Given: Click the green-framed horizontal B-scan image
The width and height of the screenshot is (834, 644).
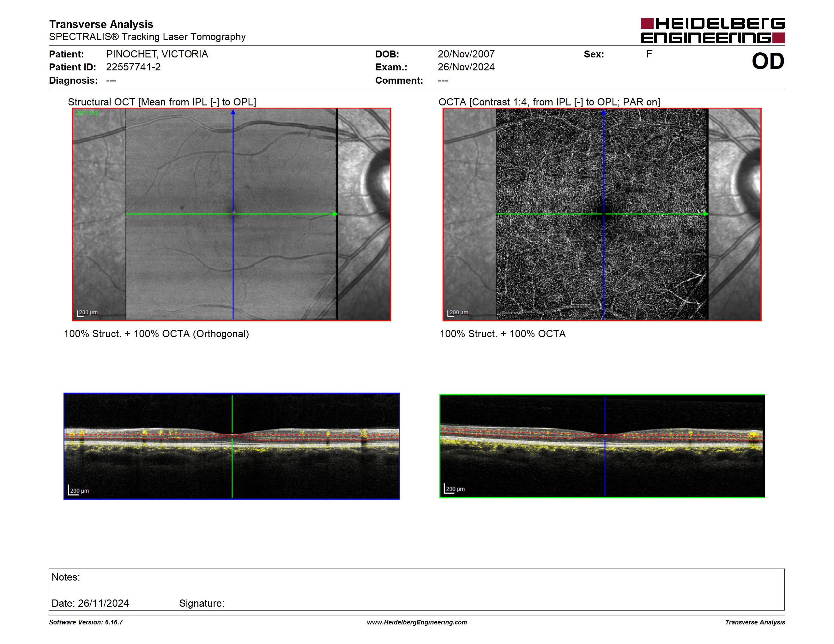Looking at the screenshot, I should click(602, 446).
